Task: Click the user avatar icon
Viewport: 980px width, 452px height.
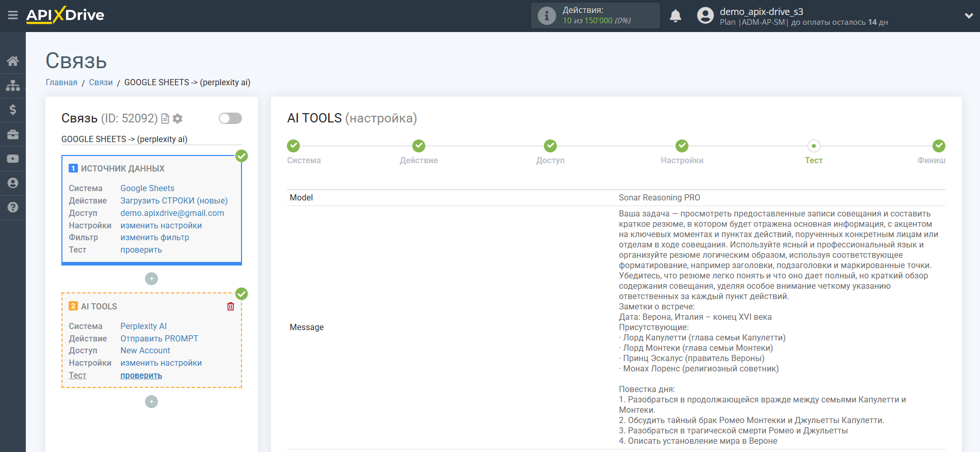Action: click(x=705, y=15)
